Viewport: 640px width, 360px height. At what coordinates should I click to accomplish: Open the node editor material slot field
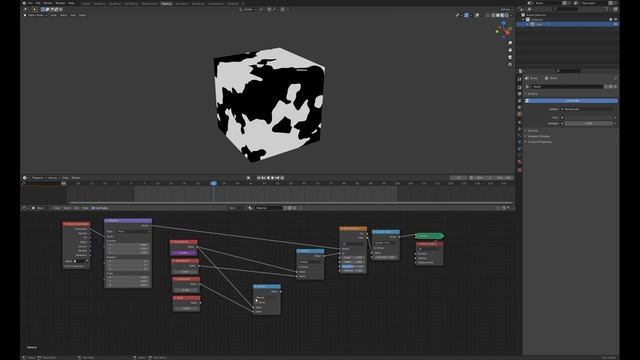click(269, 208)
